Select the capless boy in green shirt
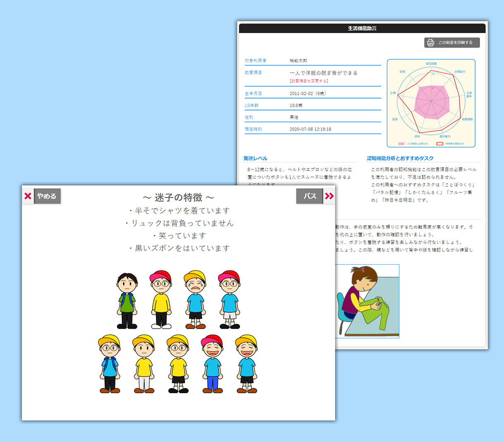 coord(127,300)
